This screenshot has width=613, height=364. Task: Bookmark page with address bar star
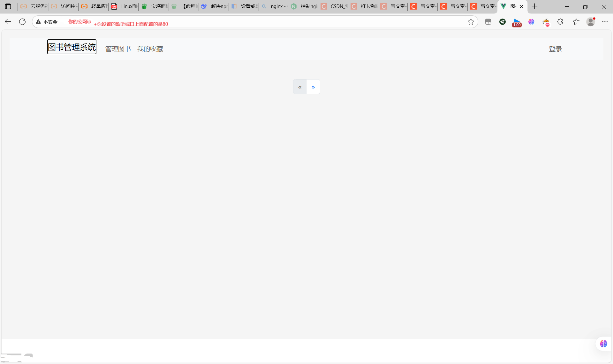tap(471, 22)
